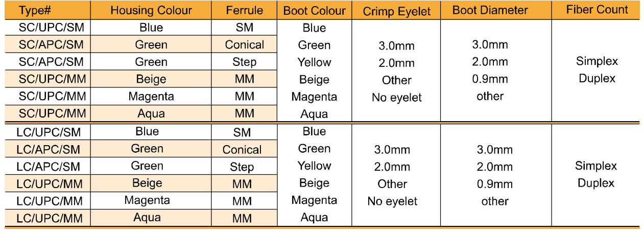Select Duplex in the LC section
The height and width of the screenshot is (232, 644).
pos(596,183)
